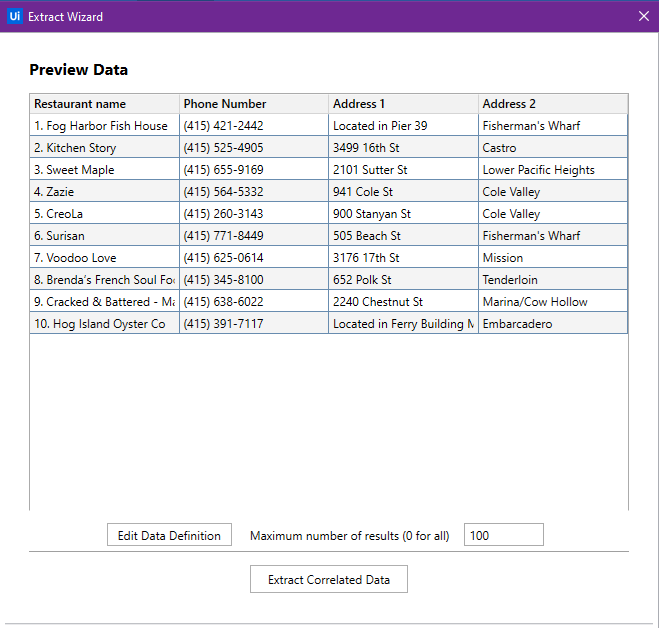
Task: Select the Phone Number column header
Action: 254,104
